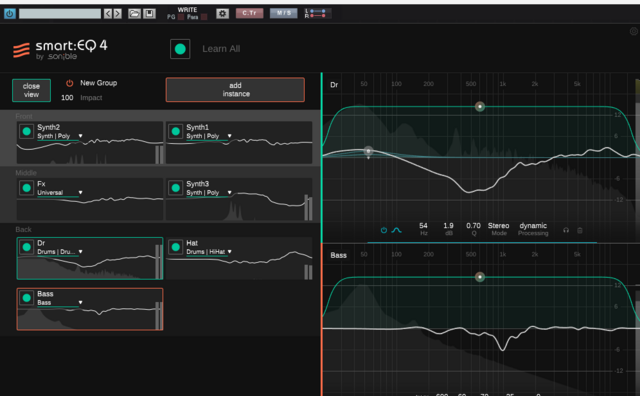
Task: Select the Dr instance curve thumbnail
Action: point(90,258)
